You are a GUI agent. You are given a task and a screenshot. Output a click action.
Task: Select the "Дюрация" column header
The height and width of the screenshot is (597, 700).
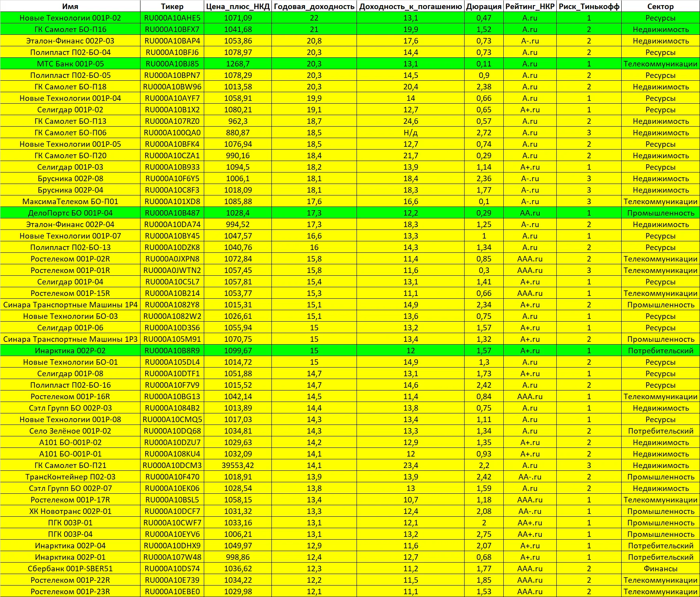pos(484,6)
